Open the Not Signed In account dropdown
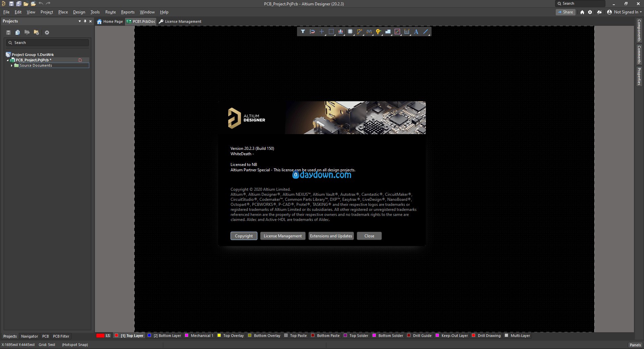Viewport: 644px width, 349px height. coord(624,12)
